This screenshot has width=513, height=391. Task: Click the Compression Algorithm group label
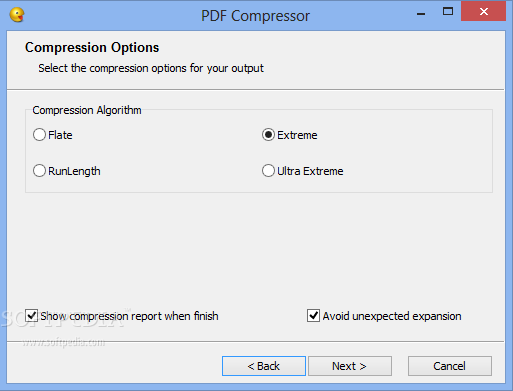(x=87, y=110)
